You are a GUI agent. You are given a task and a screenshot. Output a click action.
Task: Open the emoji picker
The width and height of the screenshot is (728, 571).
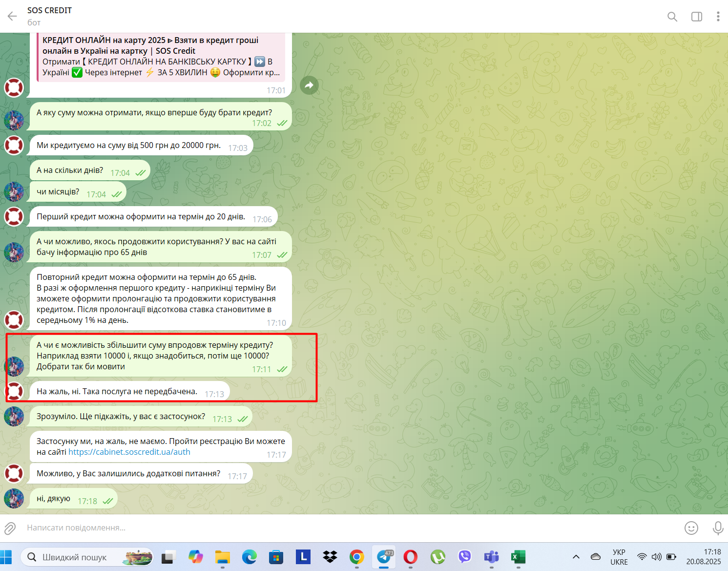click(x=691, y=528)
